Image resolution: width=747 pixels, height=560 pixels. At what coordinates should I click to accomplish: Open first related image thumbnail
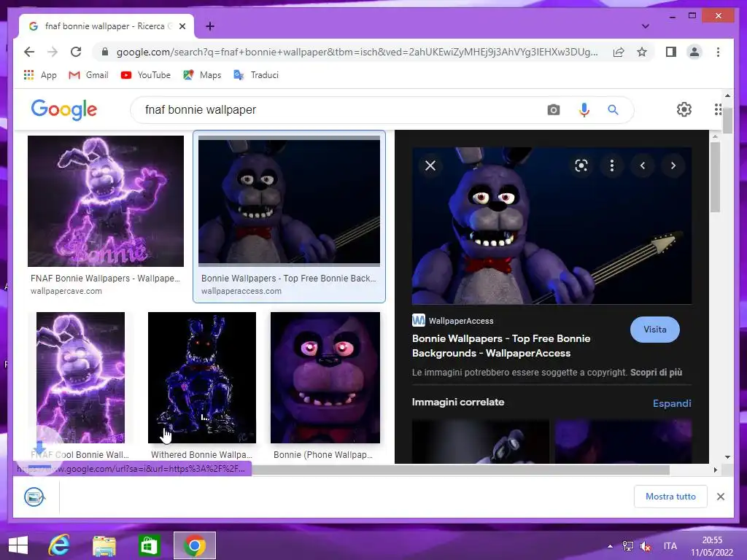480,441
